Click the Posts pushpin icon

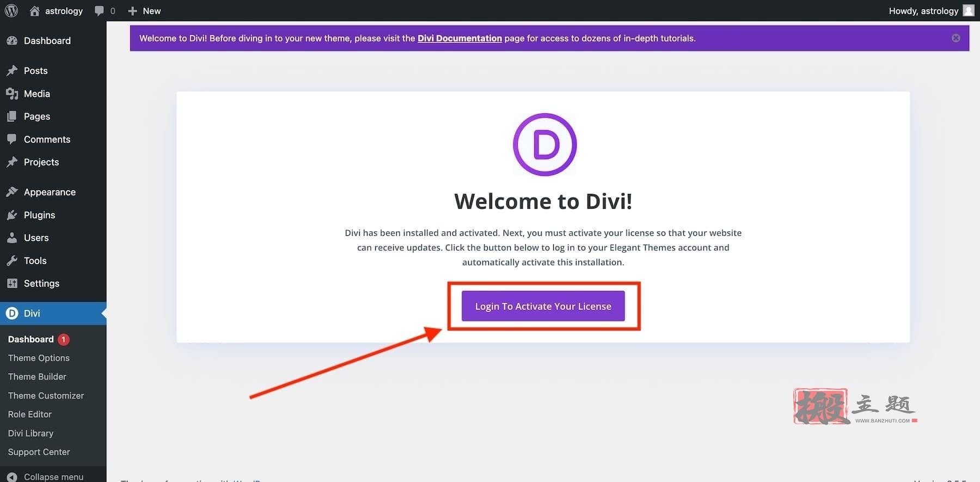[12, 70]
